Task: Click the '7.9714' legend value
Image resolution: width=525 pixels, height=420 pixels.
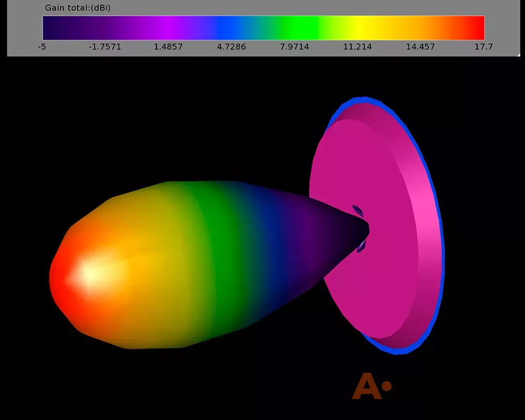Action: pyautogui.click(x=295, y=47)
